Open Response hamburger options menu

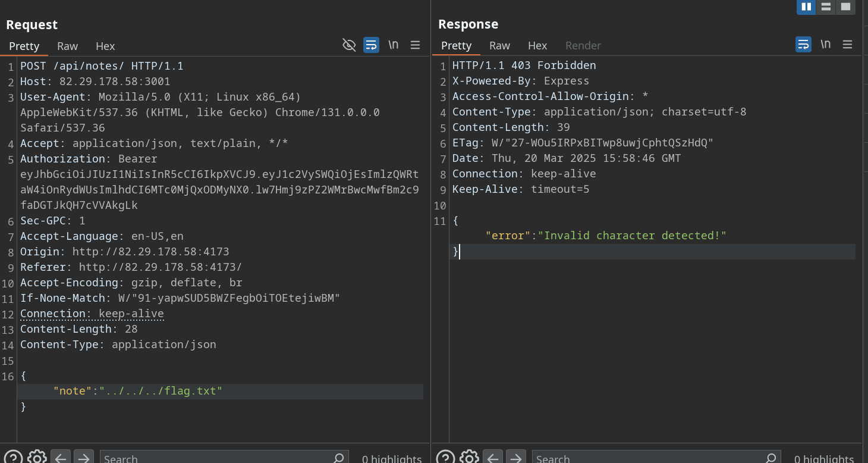(x=848, y=45)
